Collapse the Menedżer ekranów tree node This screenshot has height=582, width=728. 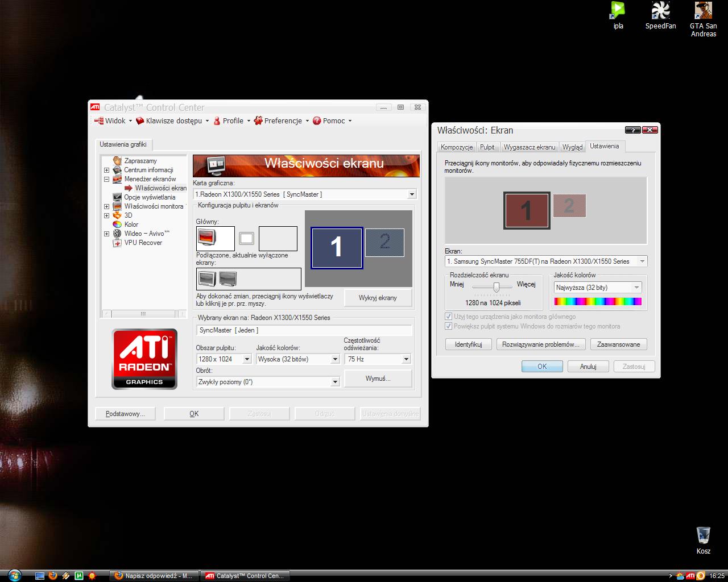pos(106,179)
